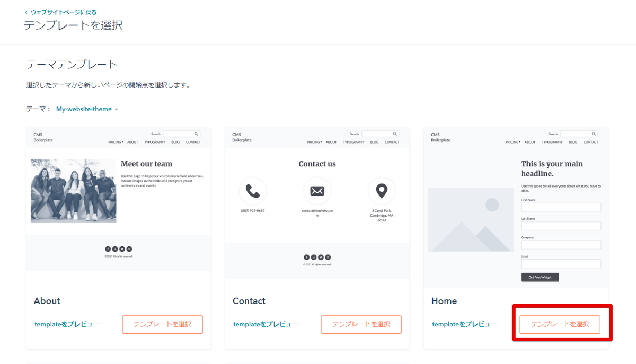This screenshot has width=636, height=364.
Task: Click the phone icon in Contact preview
Action: point(253,191)
